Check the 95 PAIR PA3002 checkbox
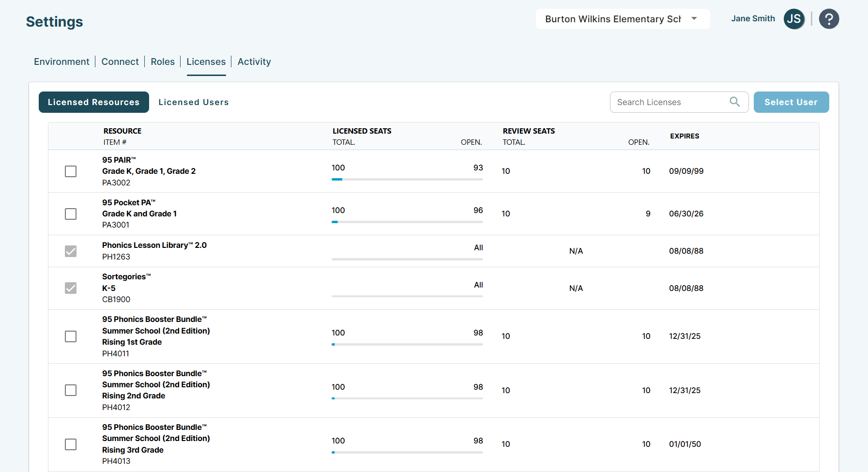 coord(71,171)
